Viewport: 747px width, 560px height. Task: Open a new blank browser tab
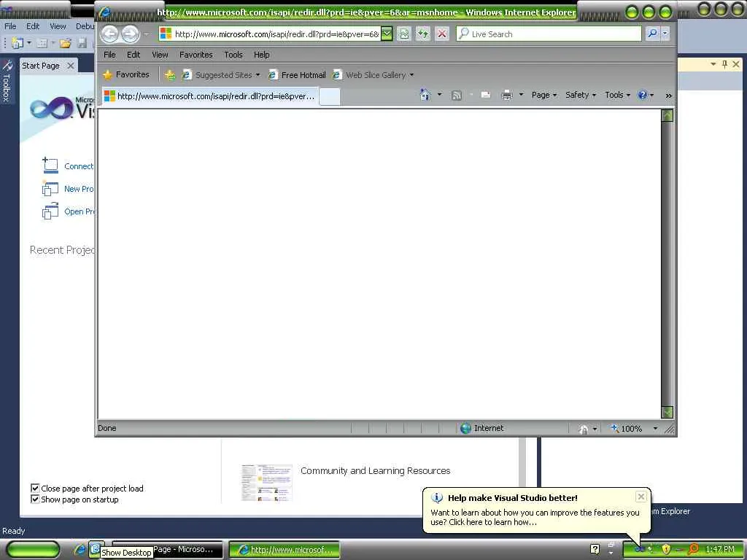coord(330,97)
